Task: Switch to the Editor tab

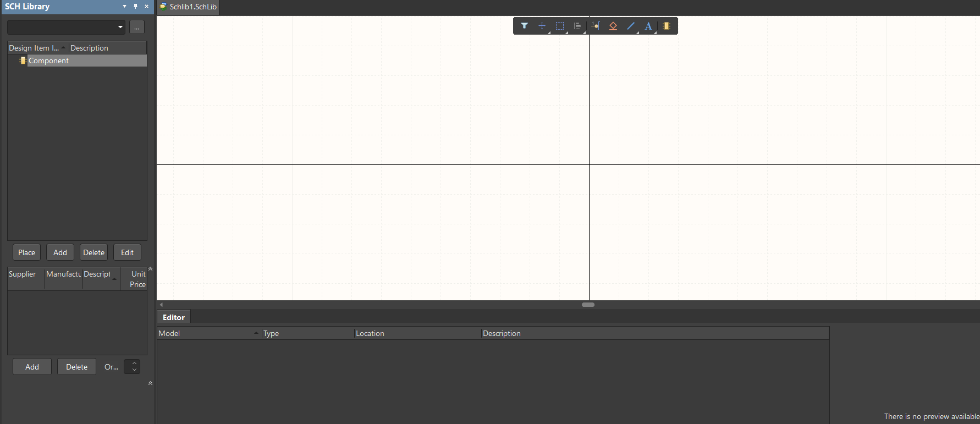Action: [174, 317]
